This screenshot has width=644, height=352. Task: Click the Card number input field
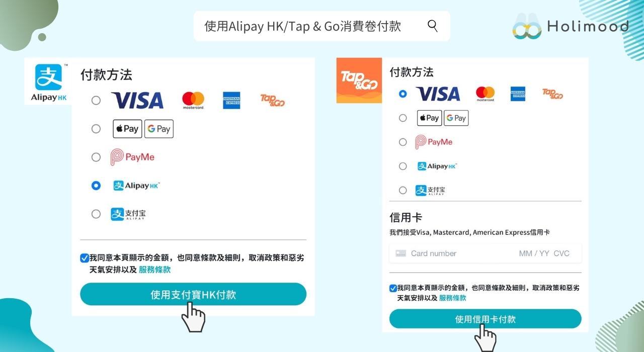[486, 253]
